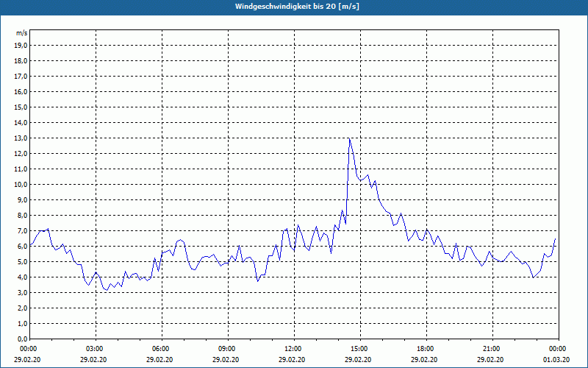The height and width of the screenshot is (368, 588).
Task: Click the '17,0' y-axis label
Action: [x=21, y=77]
